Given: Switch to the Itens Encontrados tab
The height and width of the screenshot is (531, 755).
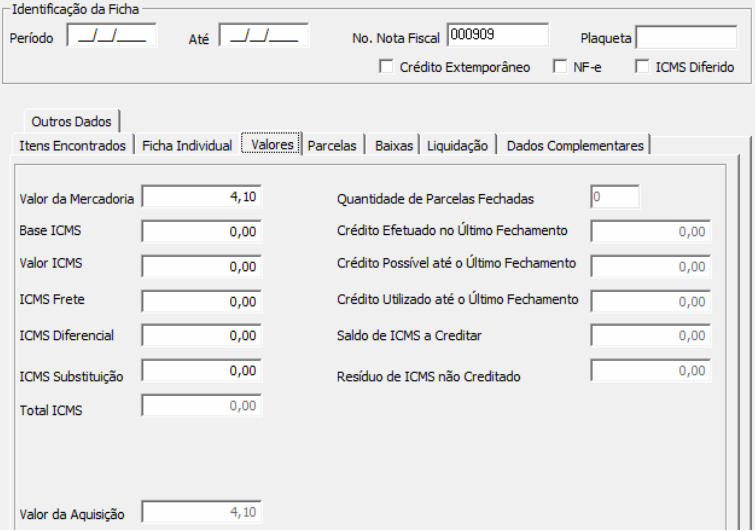Looking at the screenshot, I should pos(72,145).
